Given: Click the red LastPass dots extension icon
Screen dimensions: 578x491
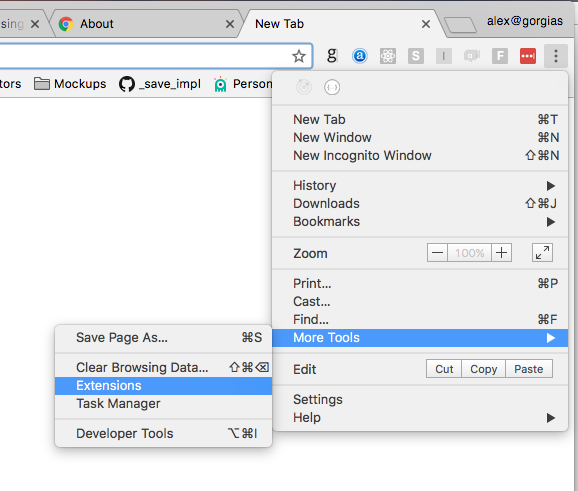Looking at the screenshot, I should 528,56.
